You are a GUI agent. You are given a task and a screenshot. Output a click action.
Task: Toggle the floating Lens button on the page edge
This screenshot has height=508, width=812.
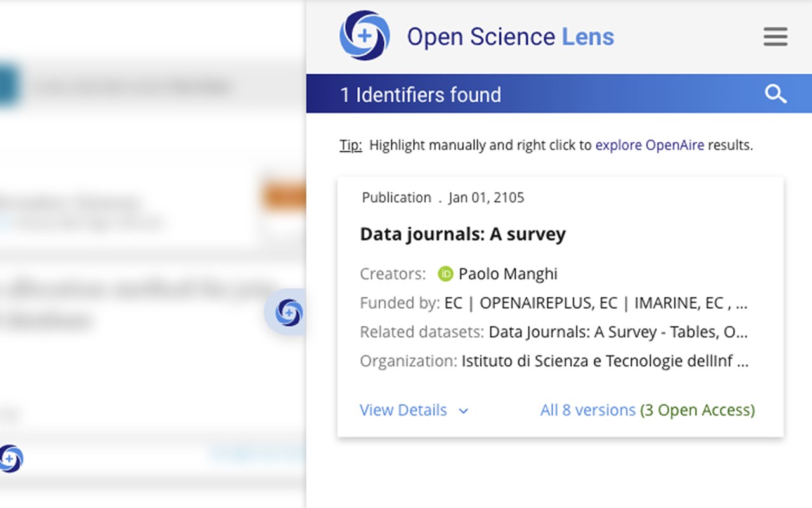pyautogui.click(x=289, y=312)
